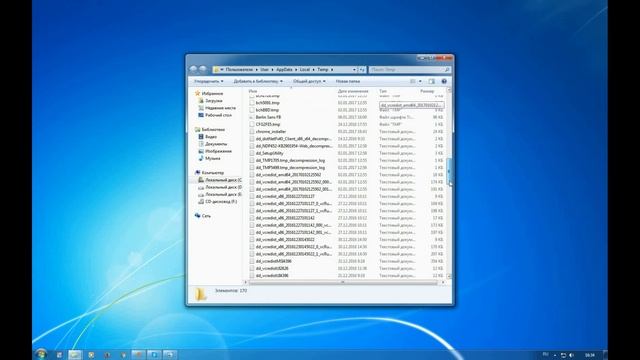The image size is (640, 360).
Task: Click the vertical scrollbar thumb in file list
Action: point(449,171)
